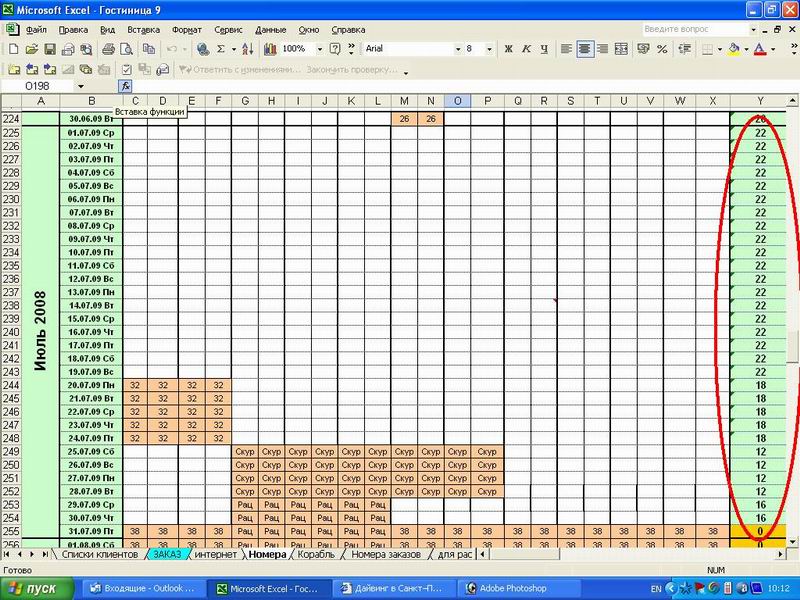Open the Формат menu
The width and height of the screenshot is (800, 600).
tap(186, 30)
